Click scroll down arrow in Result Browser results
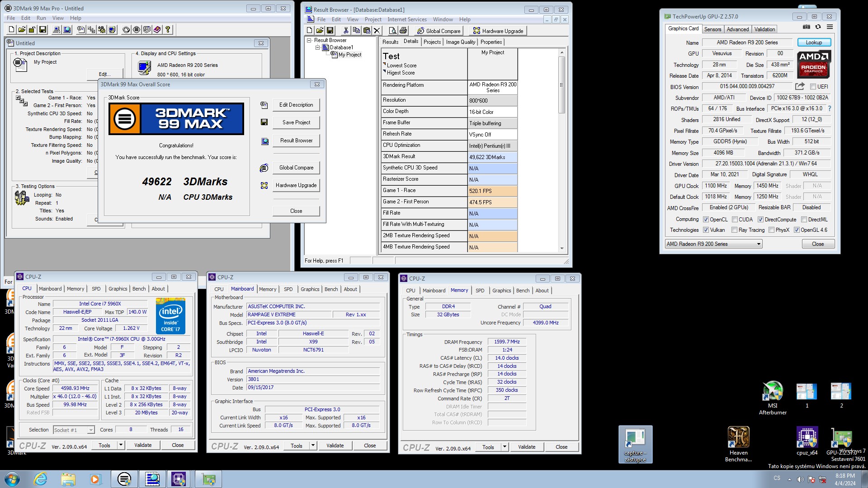 click(562, 248)
